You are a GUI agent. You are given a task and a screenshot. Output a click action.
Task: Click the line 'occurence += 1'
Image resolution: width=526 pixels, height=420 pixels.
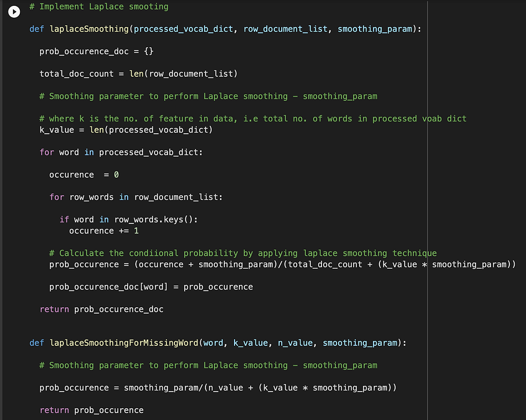click(x=104, y=231)
